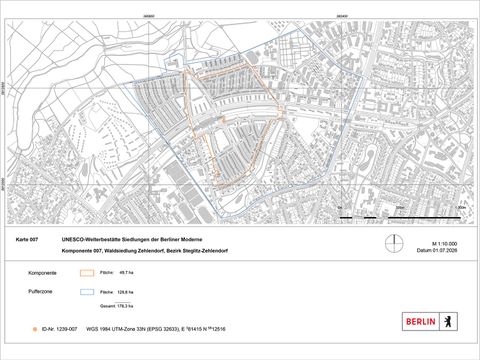
Task: Click the Berlin bear emblem
Action: click(x=448, y=322)
